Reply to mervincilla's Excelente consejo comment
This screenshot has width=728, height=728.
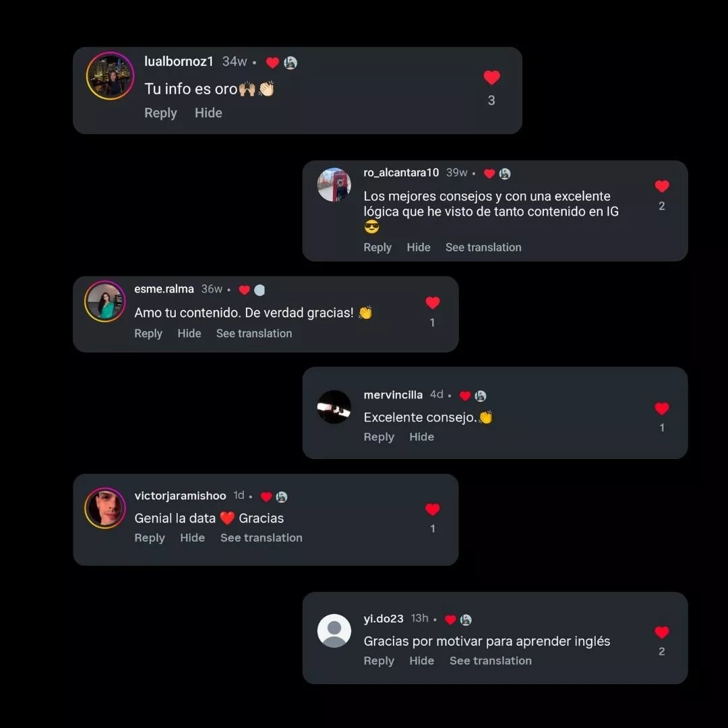coord(379,437)
